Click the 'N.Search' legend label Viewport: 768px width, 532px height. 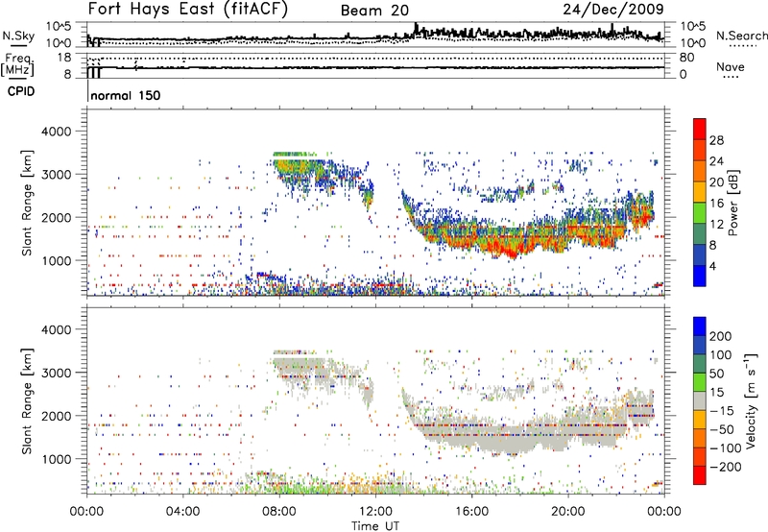point(741,36)
